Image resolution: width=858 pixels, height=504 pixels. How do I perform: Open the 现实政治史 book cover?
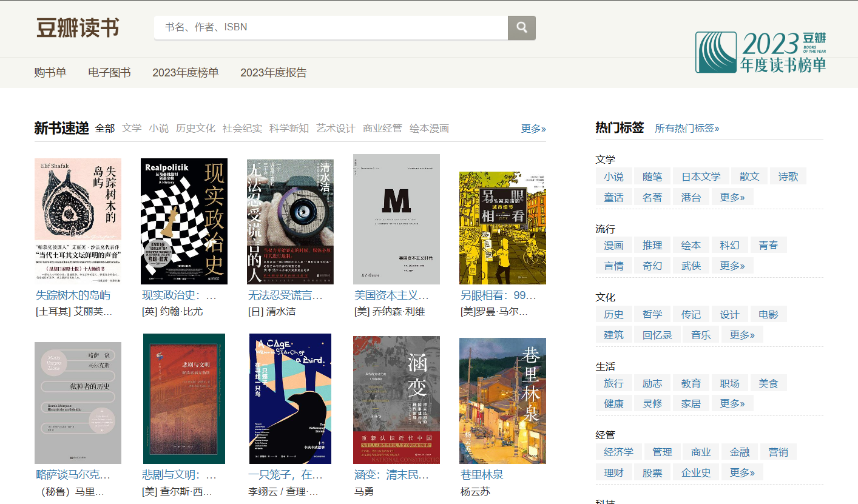tap(184, 221)
